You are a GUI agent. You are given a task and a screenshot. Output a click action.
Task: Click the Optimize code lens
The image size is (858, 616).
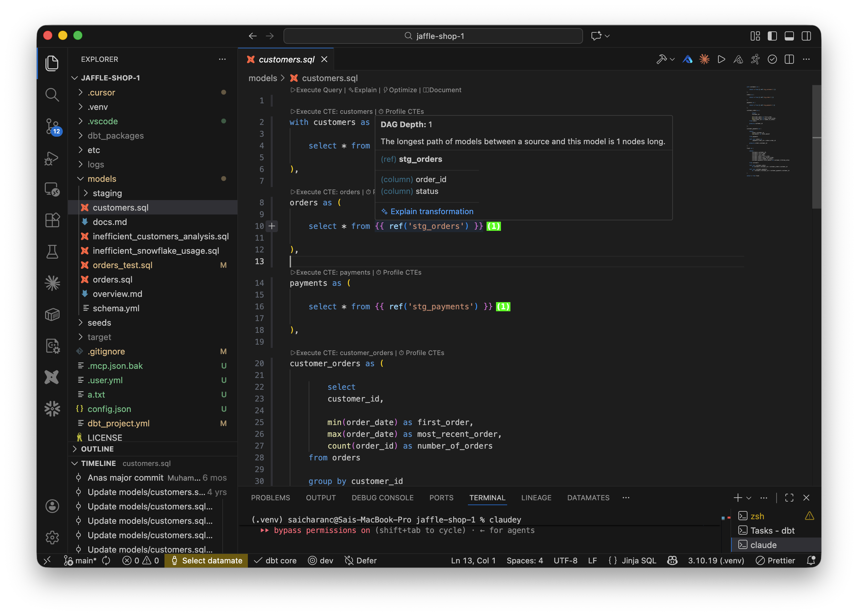pyautogui.click(x=400, y=90)
